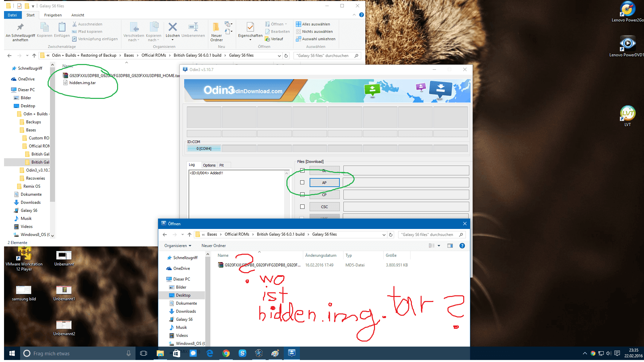The width and height of the screenshot is (644, 362).
Task: Collapse the Explorer ribbon with chevron
Action: click(354, 15)
